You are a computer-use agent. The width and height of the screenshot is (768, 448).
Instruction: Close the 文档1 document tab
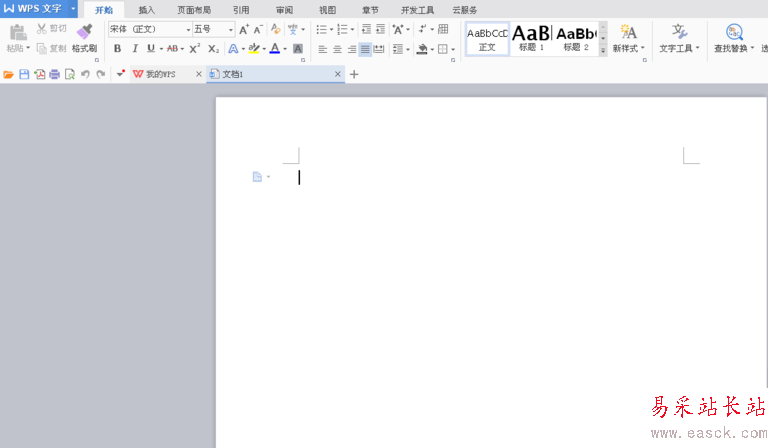337,74
